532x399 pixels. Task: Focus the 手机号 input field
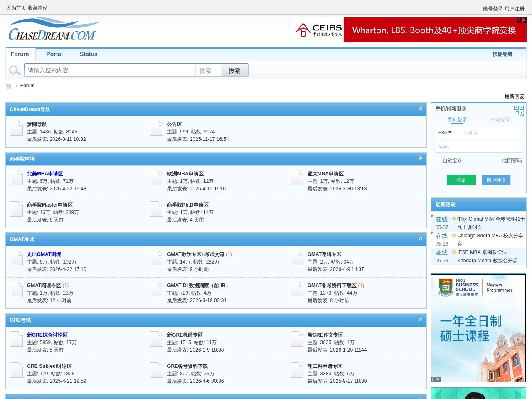coord(490,133)
